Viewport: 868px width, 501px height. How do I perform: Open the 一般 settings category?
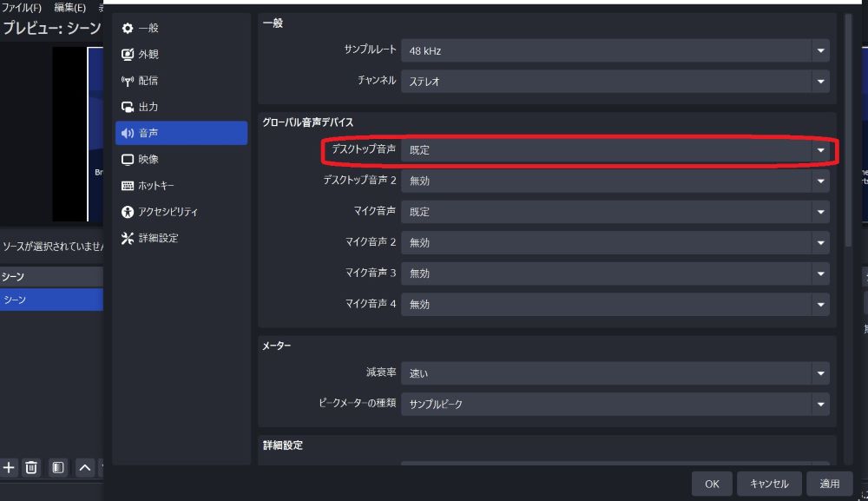[181, 28]
